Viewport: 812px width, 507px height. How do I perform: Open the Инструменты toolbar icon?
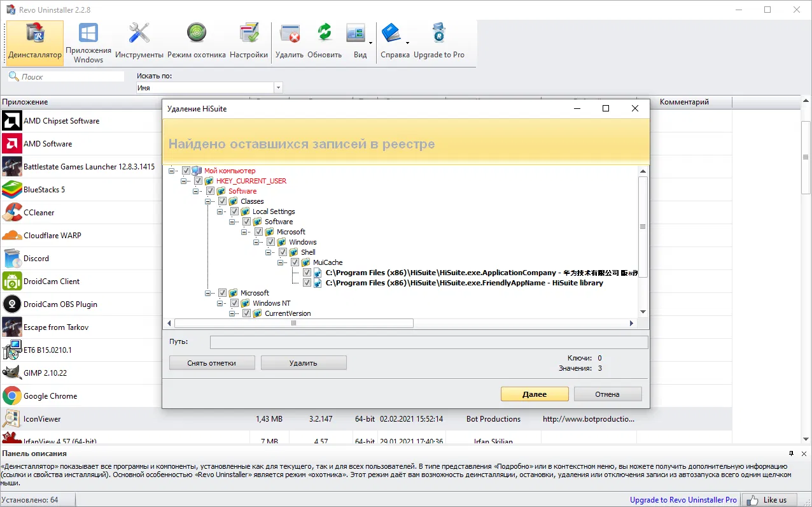[139, 32]
